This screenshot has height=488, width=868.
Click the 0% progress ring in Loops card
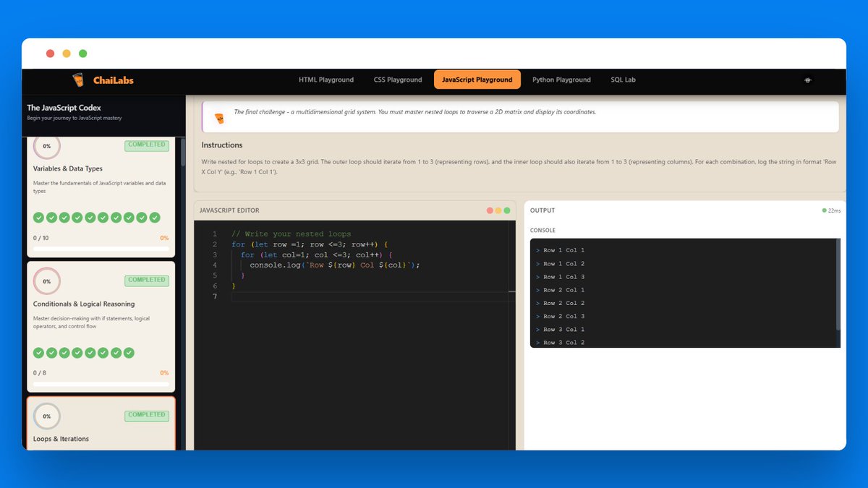[47, 416]
